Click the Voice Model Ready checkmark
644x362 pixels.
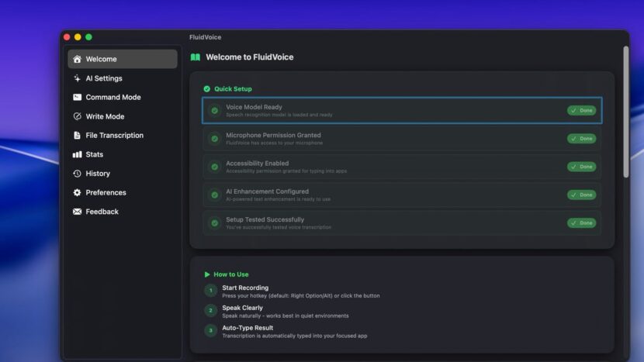[x=214, y=111]
